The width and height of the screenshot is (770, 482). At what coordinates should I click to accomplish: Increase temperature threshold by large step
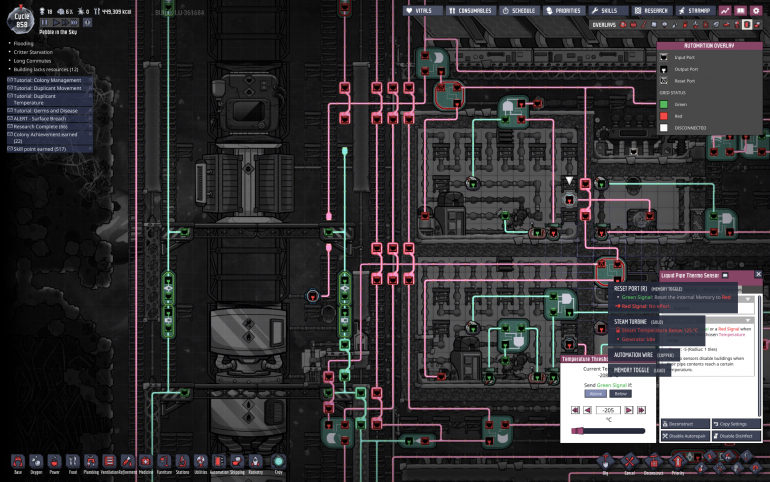click(x=641, y=410)
